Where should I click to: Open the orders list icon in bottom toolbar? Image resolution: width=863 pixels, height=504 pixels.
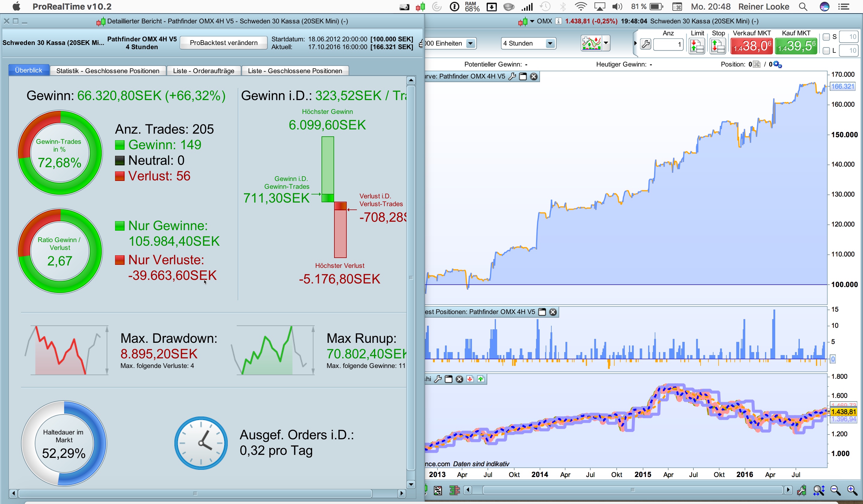438,490
